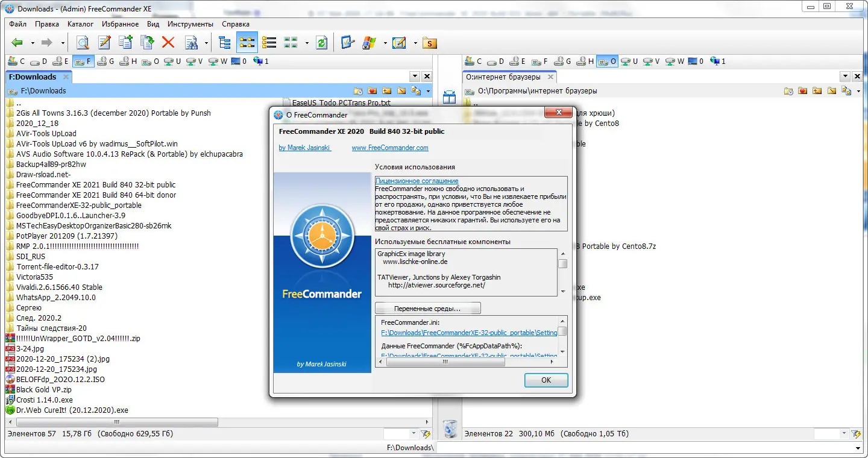Toggle the highlighted small-icons view button
This screenshot has width=868, height=458.
[x=247, y=43]
